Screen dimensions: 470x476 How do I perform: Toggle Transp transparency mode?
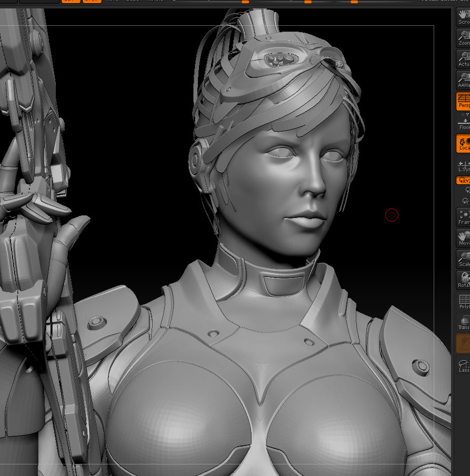[463, 322]
